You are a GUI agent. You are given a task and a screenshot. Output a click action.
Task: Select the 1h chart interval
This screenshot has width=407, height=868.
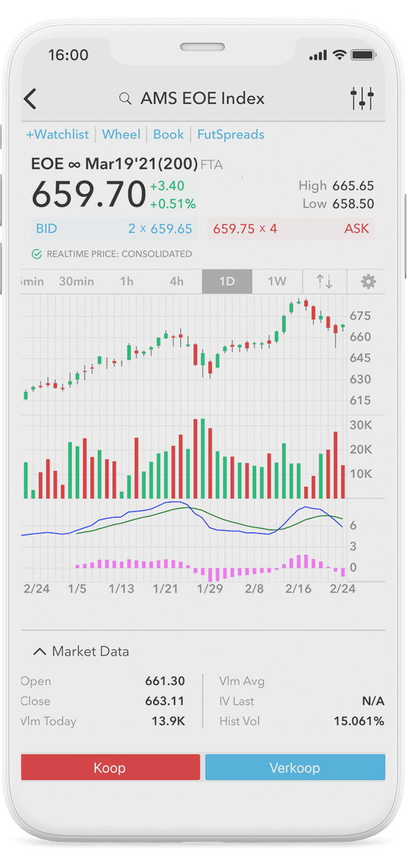(x=126, y=282)
